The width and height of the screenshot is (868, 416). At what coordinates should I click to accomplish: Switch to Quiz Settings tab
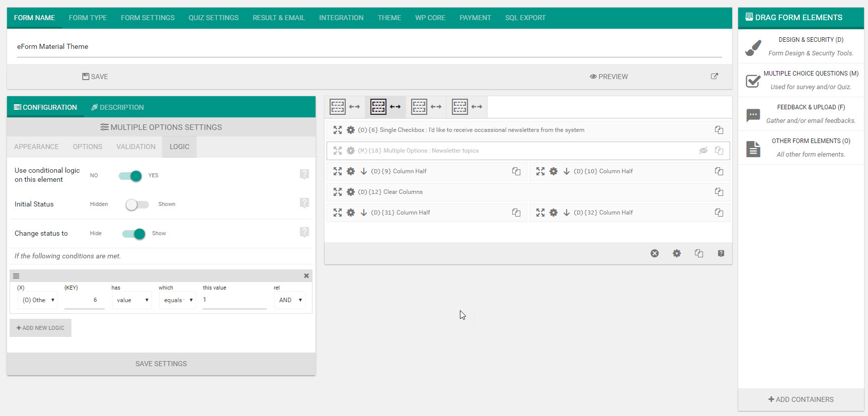(213, 18)
